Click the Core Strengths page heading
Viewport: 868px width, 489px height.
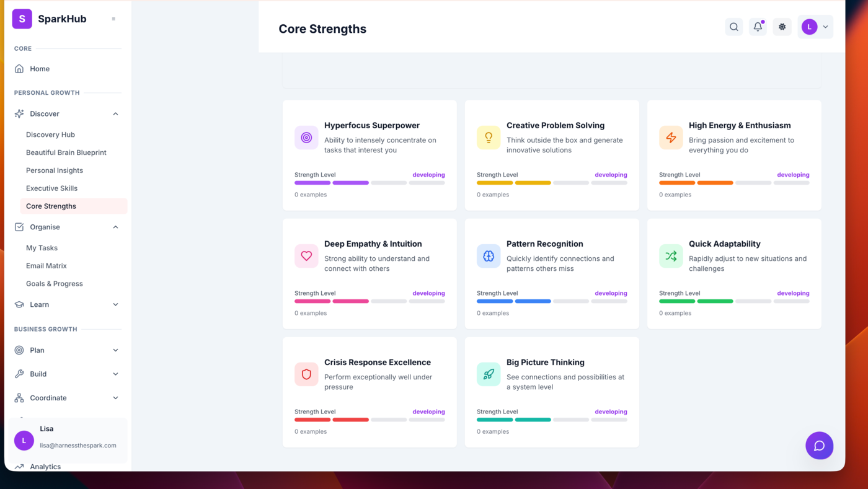(x=322, y=29)
